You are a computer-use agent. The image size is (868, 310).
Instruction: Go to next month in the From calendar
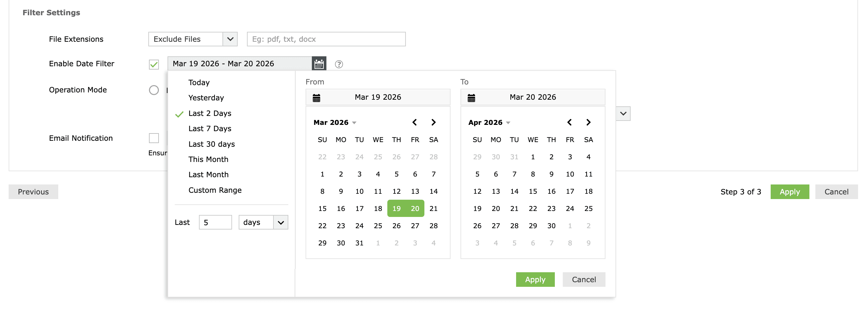point(433,122)
